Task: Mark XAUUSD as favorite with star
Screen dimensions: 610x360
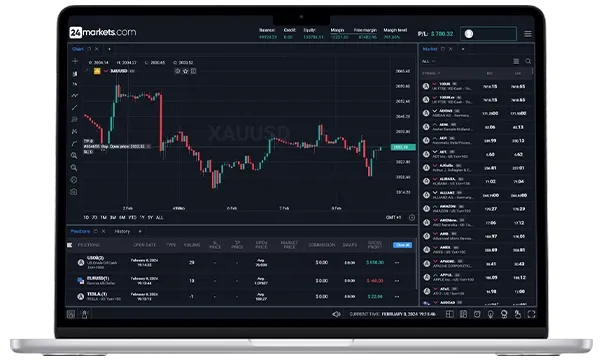Action: coord(186,71)
